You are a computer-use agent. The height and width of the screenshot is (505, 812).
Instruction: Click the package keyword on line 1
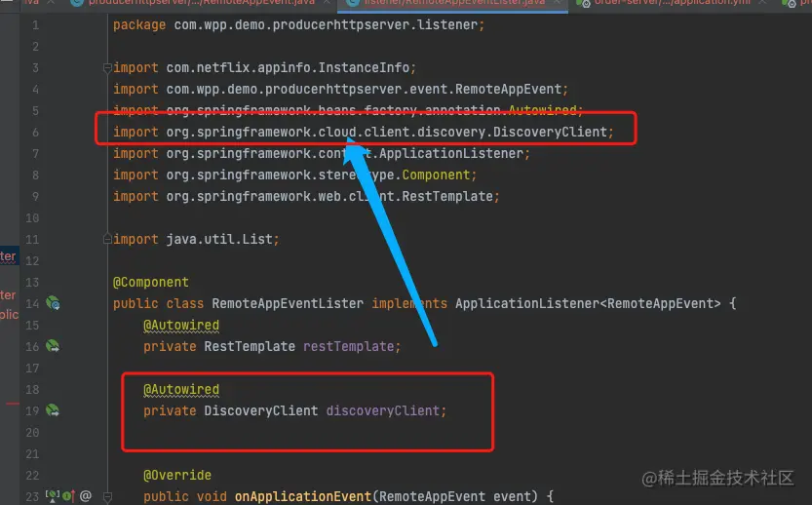coord(139,25)
